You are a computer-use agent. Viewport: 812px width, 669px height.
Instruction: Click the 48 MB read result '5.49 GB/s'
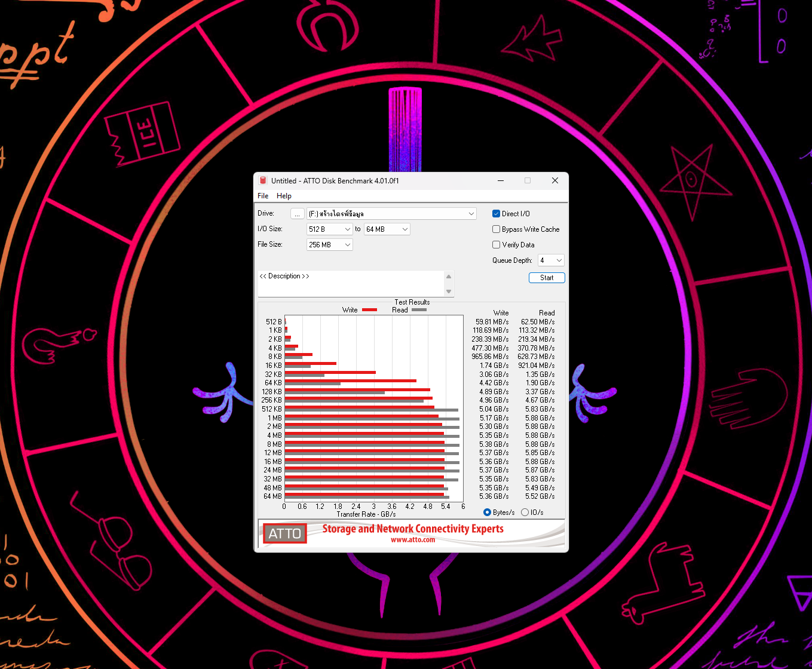pyautogui.click(x=540, y=488)
